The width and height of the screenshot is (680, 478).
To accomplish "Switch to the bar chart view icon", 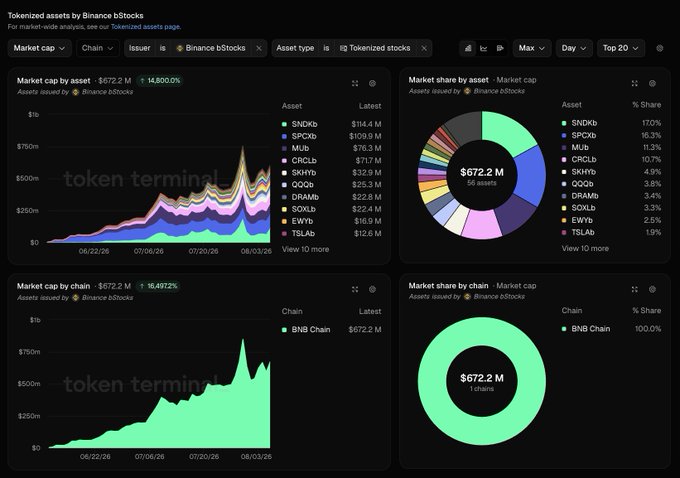I will [x=500, y=48].
